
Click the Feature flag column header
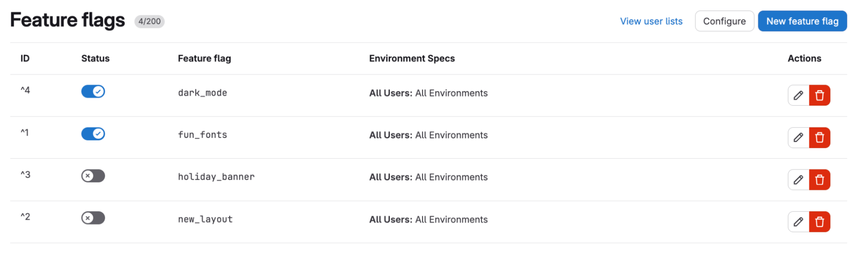point(205,59)
